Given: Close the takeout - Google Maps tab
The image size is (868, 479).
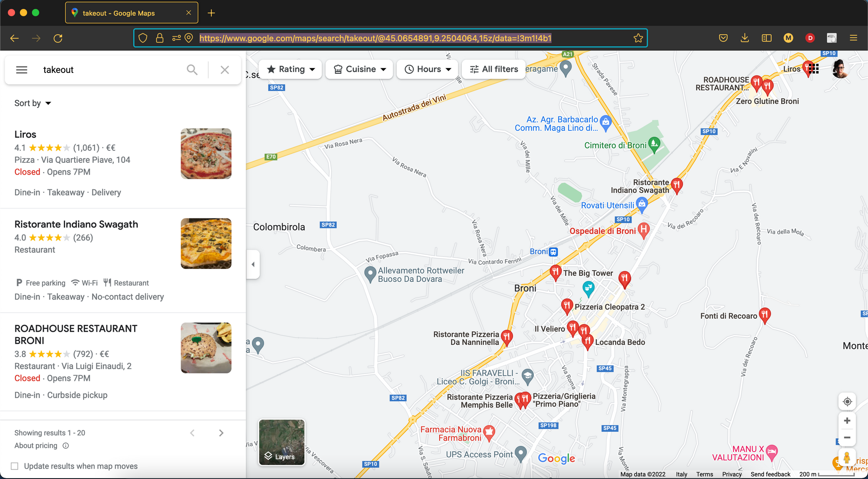Looking at the screenshot, I should pyautogui.click(x=188, y=13).
